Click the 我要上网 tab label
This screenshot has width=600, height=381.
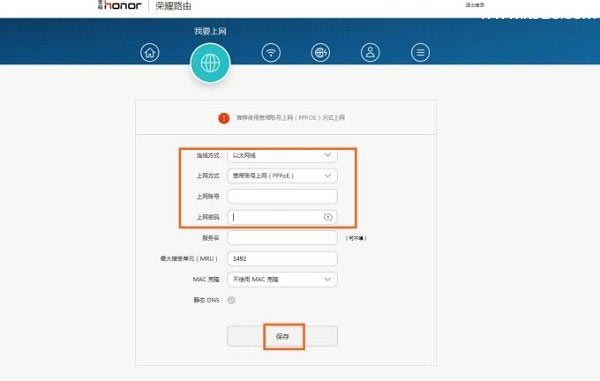pos(210,31)
